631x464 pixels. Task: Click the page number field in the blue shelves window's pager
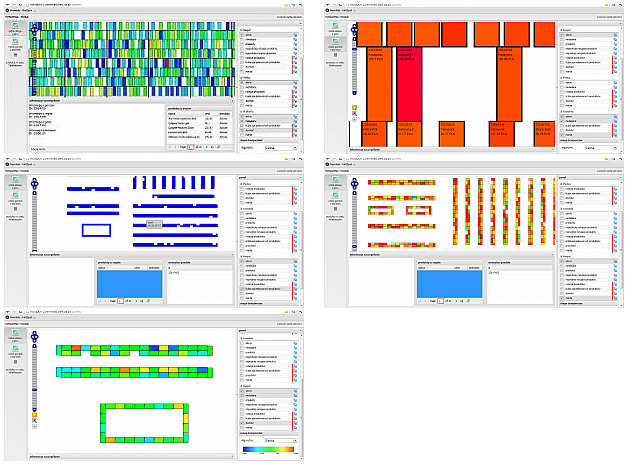[x=120, y=300]
